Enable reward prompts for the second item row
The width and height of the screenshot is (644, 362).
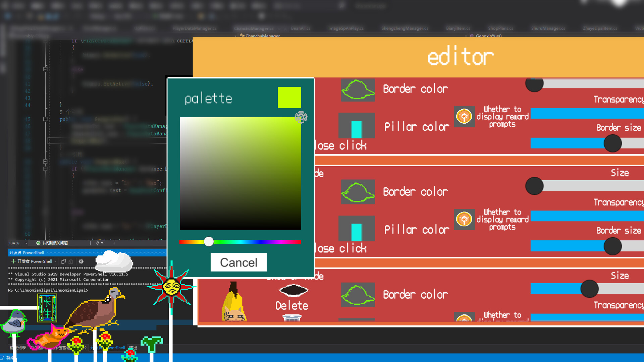click(x=464, y=220)
